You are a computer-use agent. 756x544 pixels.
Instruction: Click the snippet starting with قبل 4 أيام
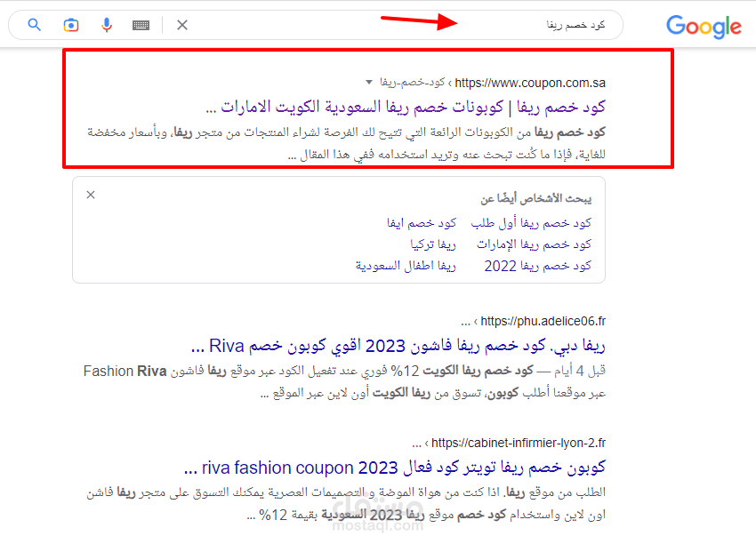(344, 381)
